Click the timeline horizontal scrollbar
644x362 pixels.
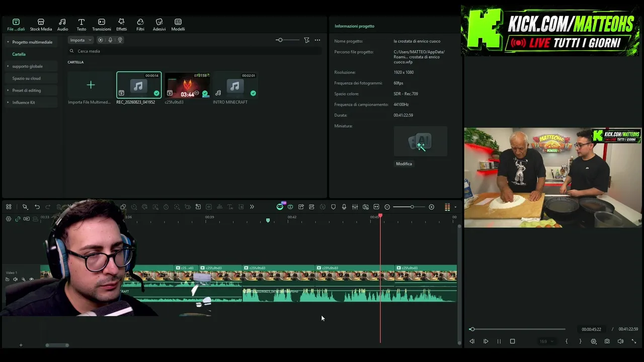57,345
